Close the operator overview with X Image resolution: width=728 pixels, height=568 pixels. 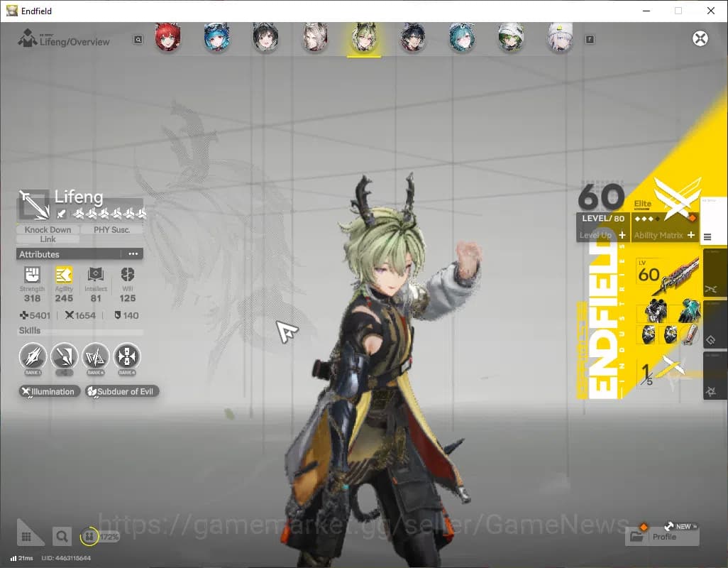pos(700,38)
